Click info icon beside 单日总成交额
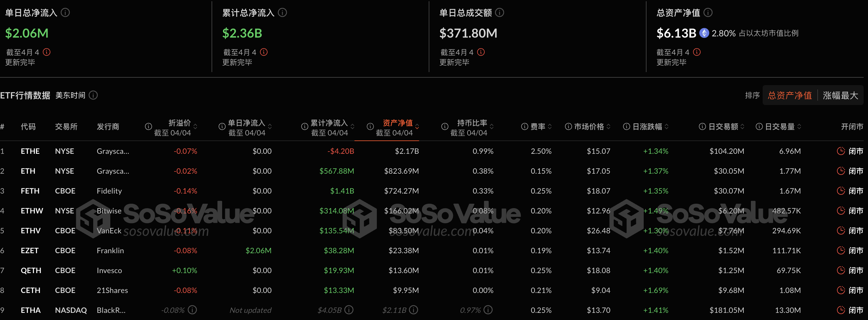 [x=499, y=12]
